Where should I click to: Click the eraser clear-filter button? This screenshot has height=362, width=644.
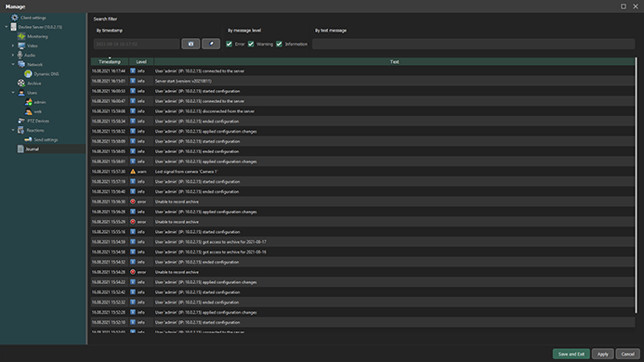pos(211,44)
